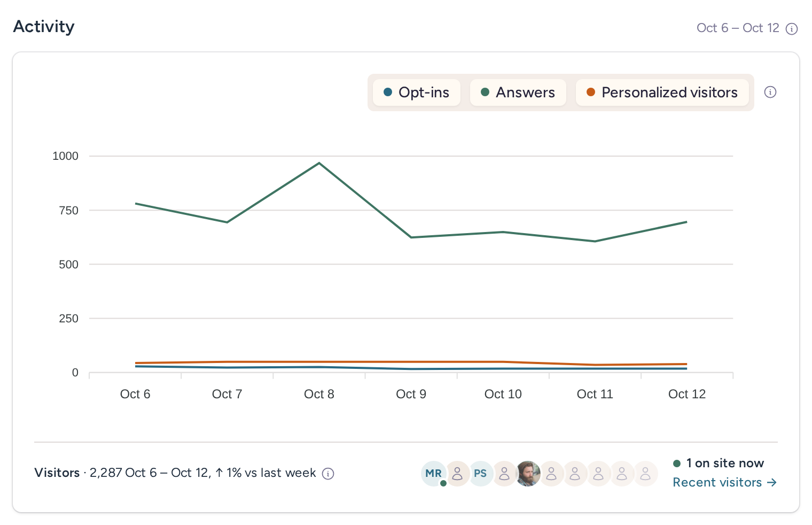Screen dimensions: 812x525
Task: Click the "1000" y-axis label
Action: 65,156
